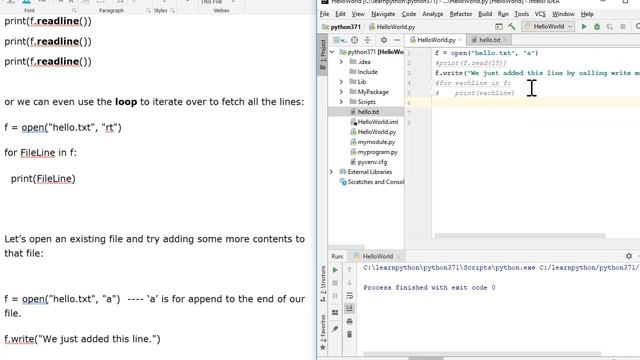
Task: Close the hello.txt editor tab
Action: [x=505, y=40]
